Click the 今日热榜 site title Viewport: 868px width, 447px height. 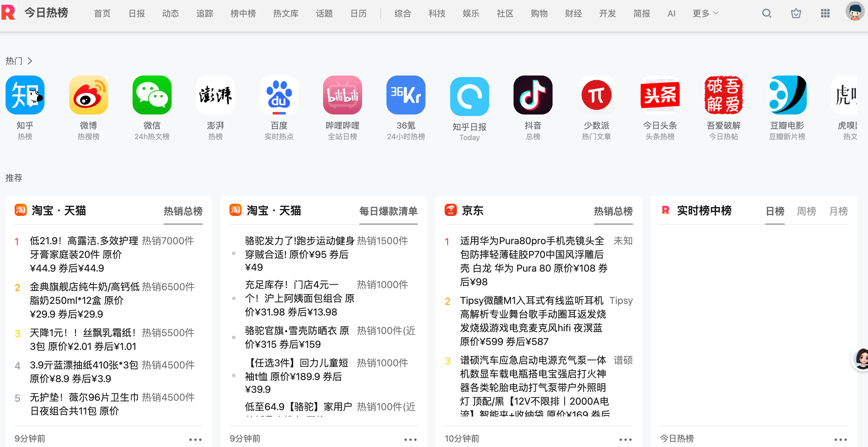click(x=46, y=13)
